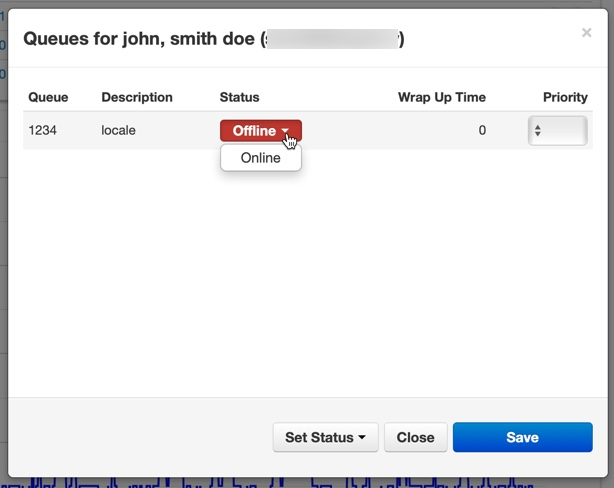Click the Wrap Up Time value 0
Screen dimensions: 614x488
482,130
